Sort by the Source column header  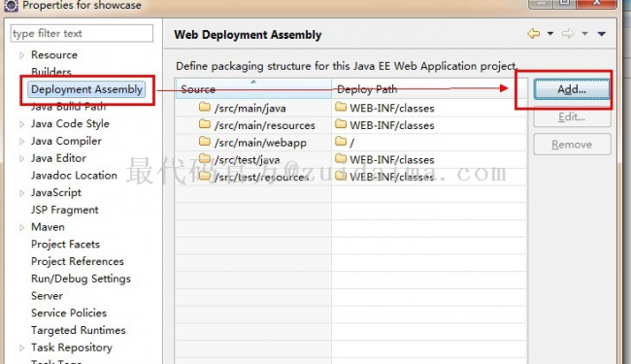tap(253, 89)
